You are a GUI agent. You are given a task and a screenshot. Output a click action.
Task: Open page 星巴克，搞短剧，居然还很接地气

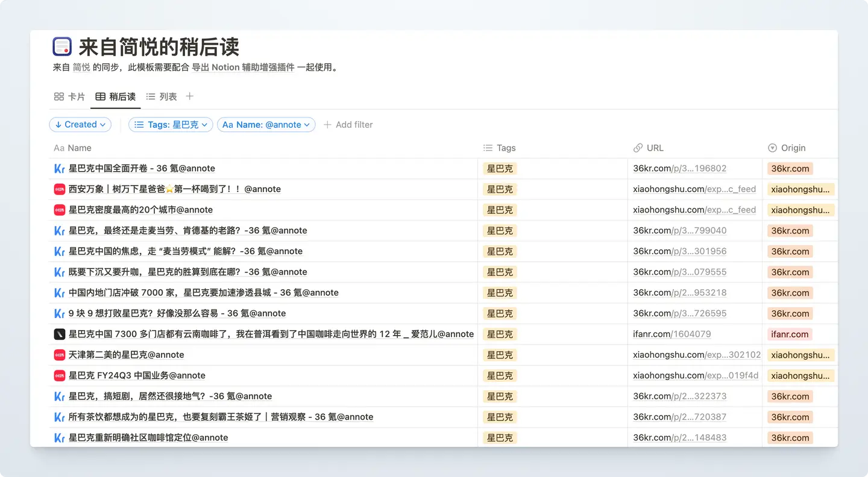pyautogui.click(x=170, y=396)
